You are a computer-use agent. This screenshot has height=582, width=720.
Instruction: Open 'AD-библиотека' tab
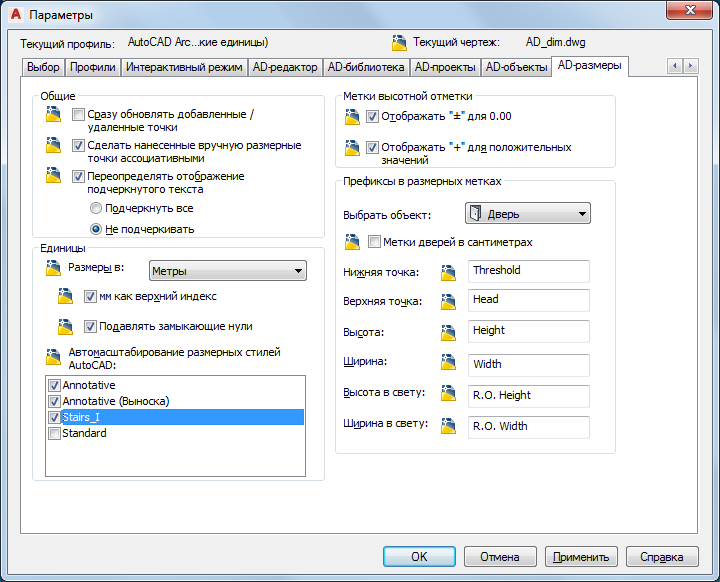[366, 68]
